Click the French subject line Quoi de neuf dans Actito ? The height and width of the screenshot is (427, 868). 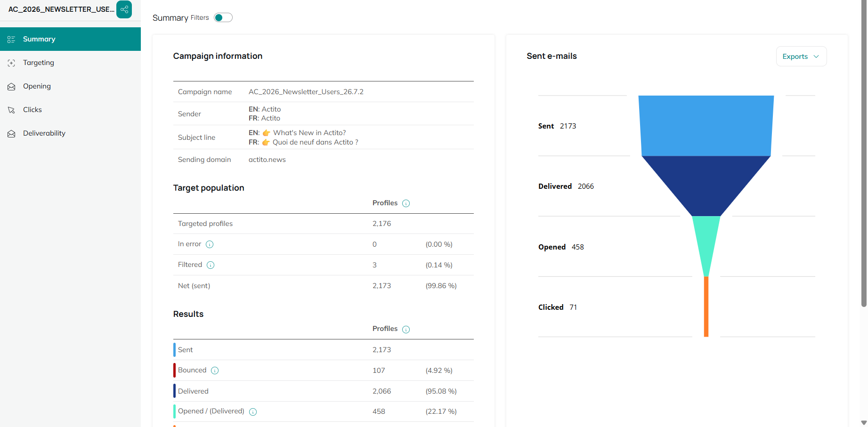point(315,142)
